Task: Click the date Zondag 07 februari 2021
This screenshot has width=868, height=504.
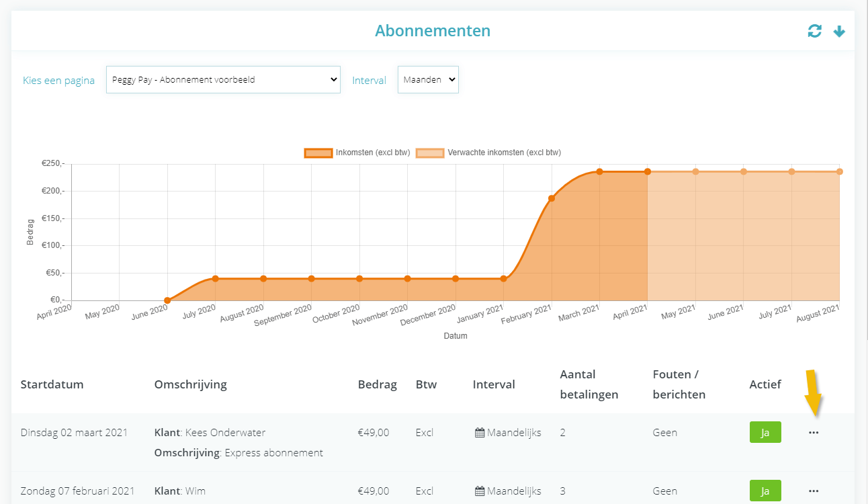Action: (x=78, y=491)
